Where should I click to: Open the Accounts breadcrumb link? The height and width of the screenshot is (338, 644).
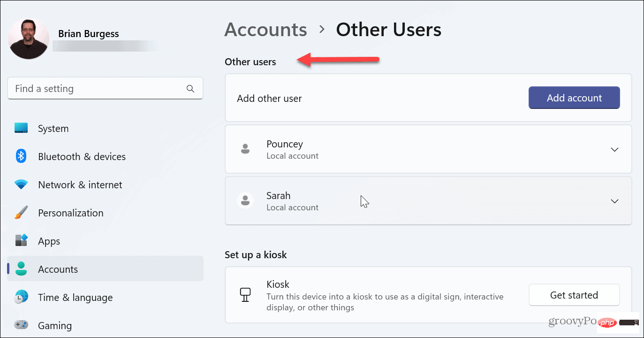(265, 29)
